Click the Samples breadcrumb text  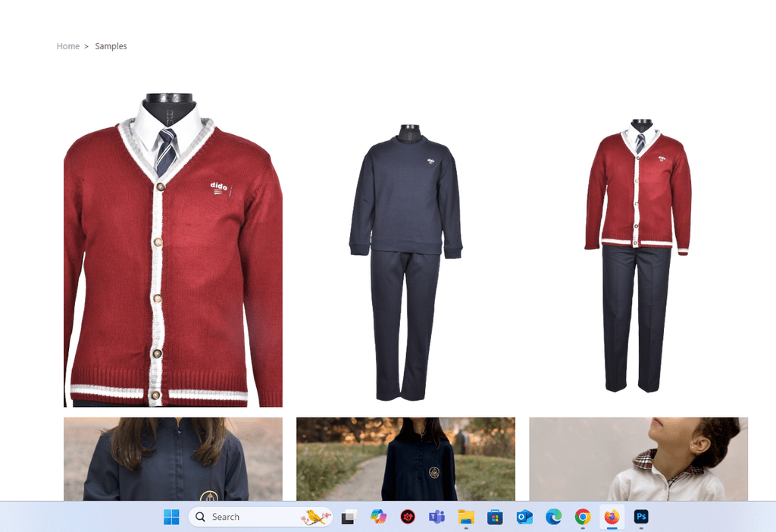pos(111,46)
